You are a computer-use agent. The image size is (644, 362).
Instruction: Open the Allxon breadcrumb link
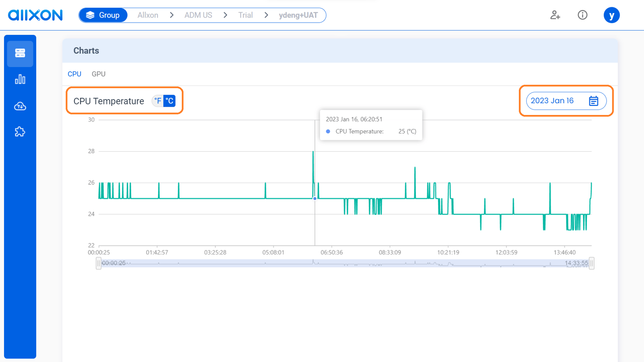click(x=148, y=15)
